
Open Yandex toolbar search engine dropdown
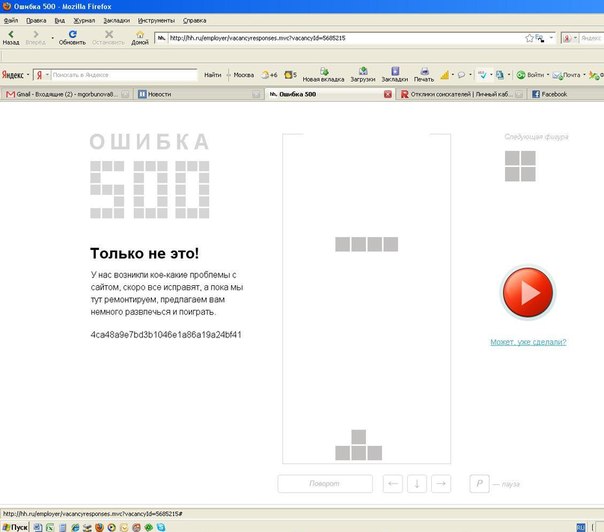47,74
